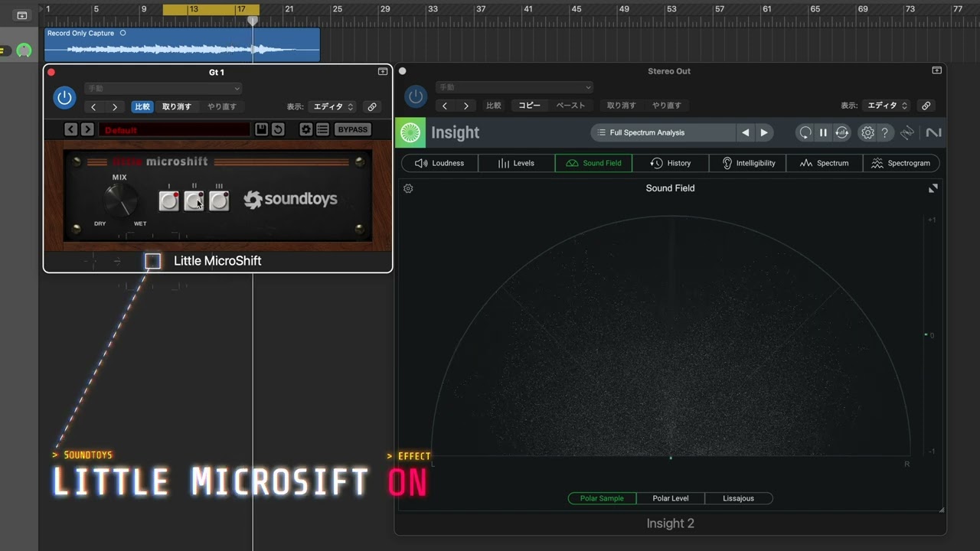
Task: Go to next setting in Stereo Out header
Action: coord(466,106)
